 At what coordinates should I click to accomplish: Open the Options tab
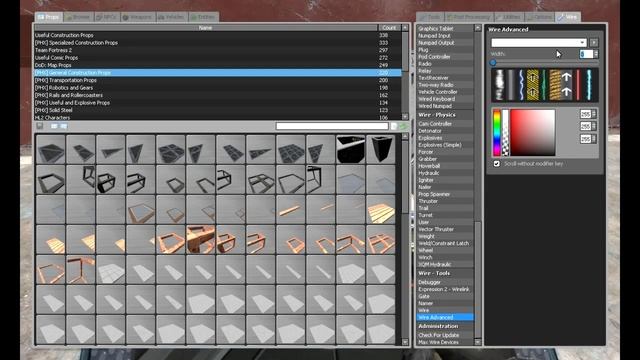(539, 17)
